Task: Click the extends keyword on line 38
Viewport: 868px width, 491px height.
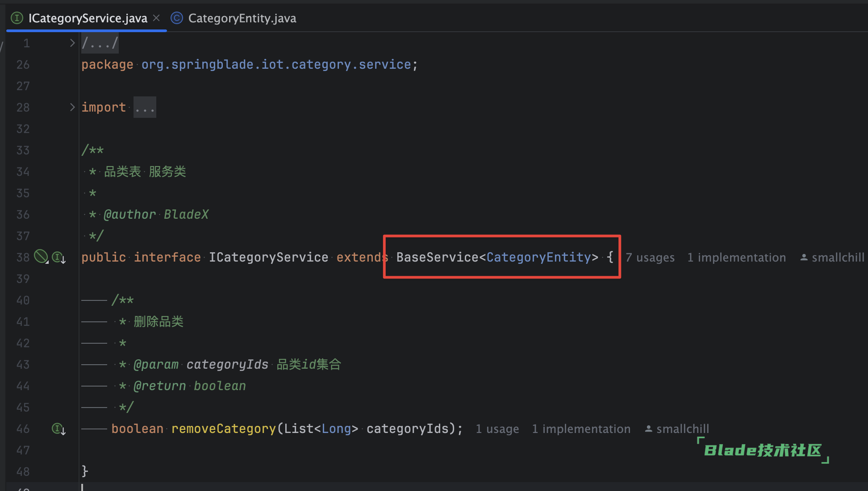Action: (x=362, y=258)
